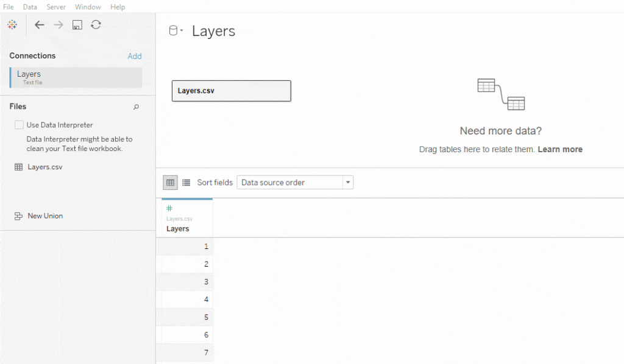
Task: Open the Server menu
Action: (x=56, y=7)
